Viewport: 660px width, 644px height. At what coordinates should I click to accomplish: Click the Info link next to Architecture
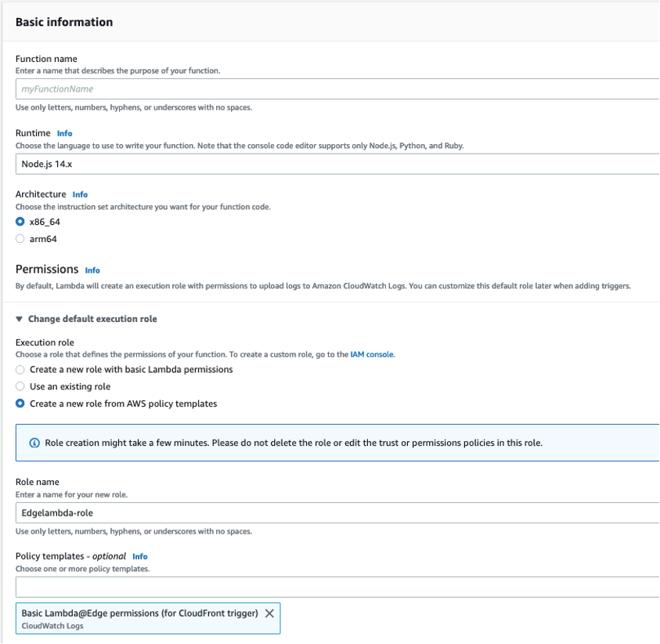coord(80,194)
